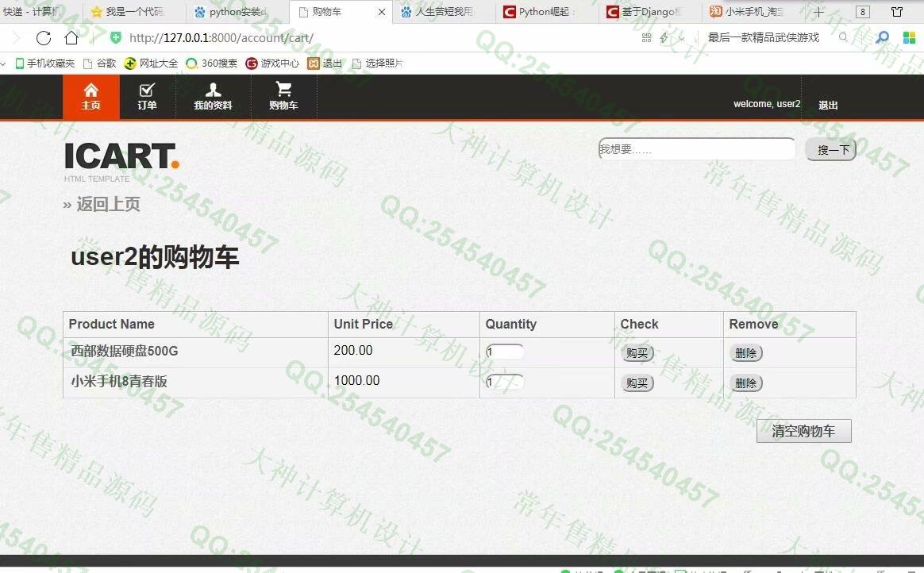924x573 pixels.
Task: Click the gray magnifier in browser search box
Action: click(843, 37)
